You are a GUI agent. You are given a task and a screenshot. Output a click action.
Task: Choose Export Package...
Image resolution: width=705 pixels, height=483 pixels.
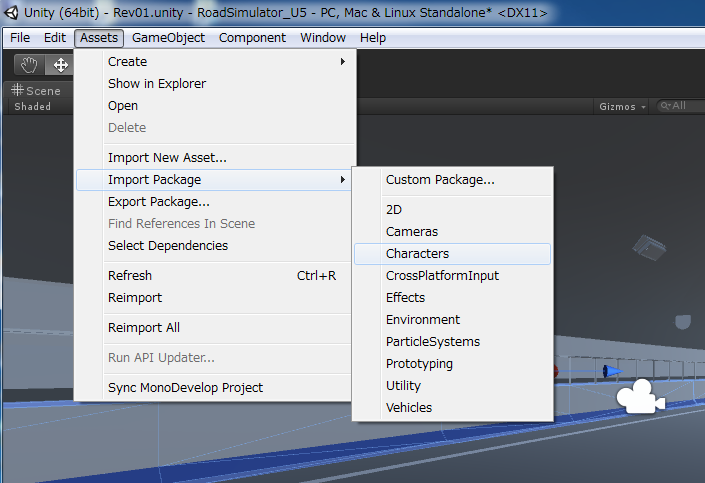click(x=215, y=202)
